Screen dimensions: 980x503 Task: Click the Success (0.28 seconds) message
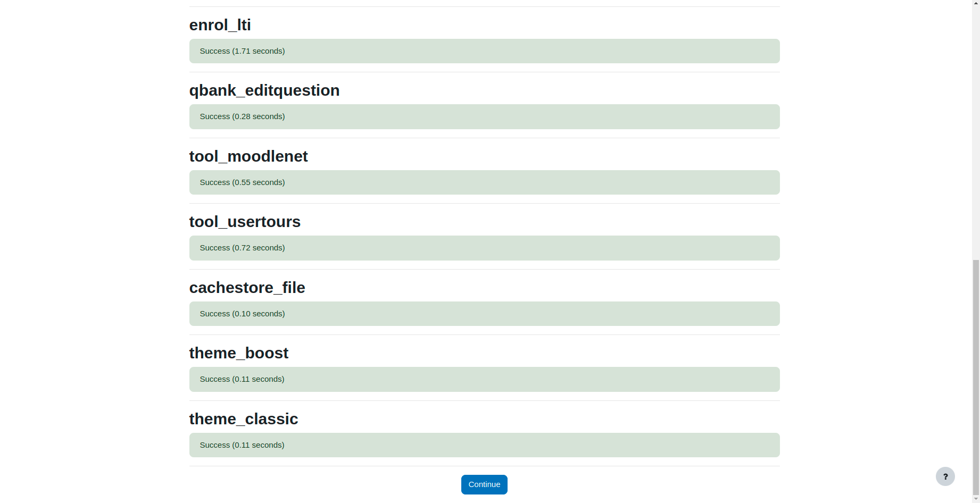point(484,116)
